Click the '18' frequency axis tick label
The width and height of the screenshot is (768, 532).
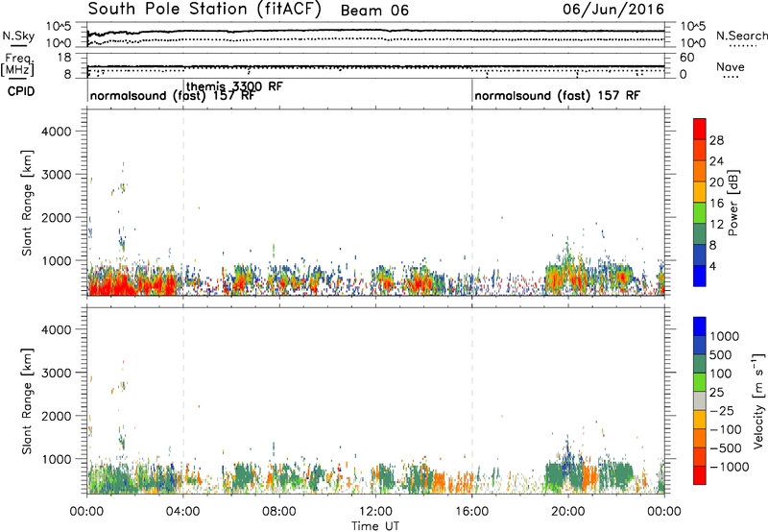(x=64, y=58)
